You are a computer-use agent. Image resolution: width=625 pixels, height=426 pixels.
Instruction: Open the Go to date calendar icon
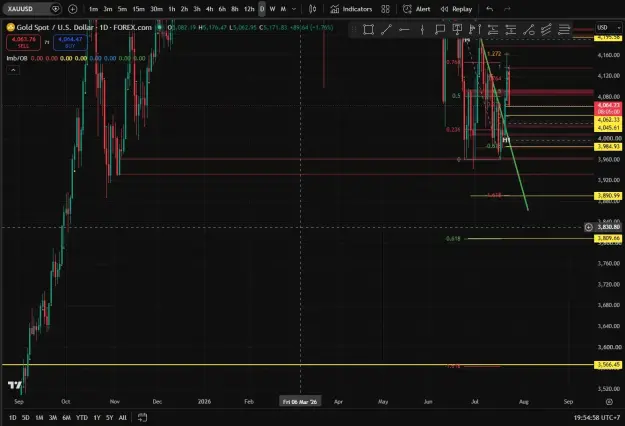[142, 418]
